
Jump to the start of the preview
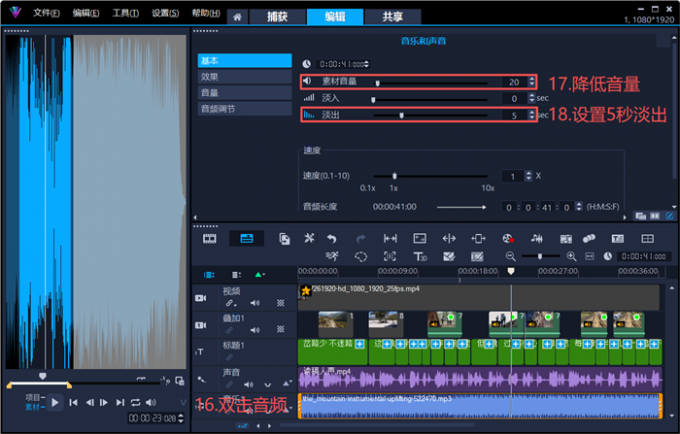[x=73, y=403]
